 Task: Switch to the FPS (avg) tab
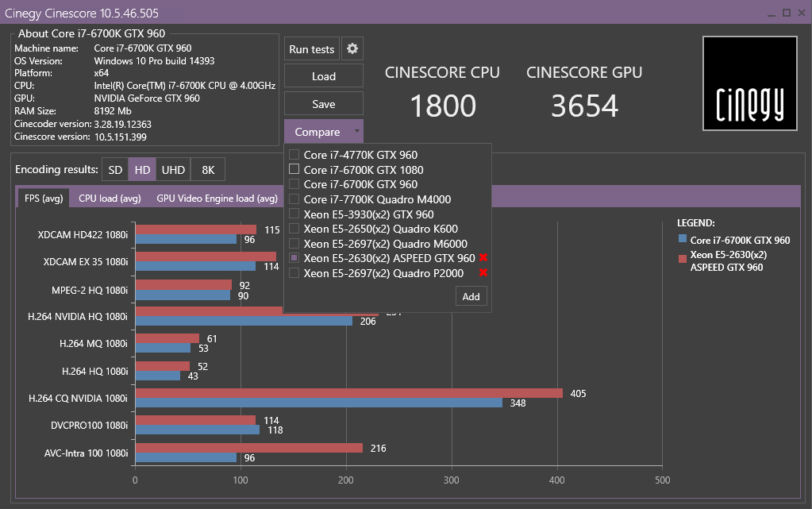[44, 198]
